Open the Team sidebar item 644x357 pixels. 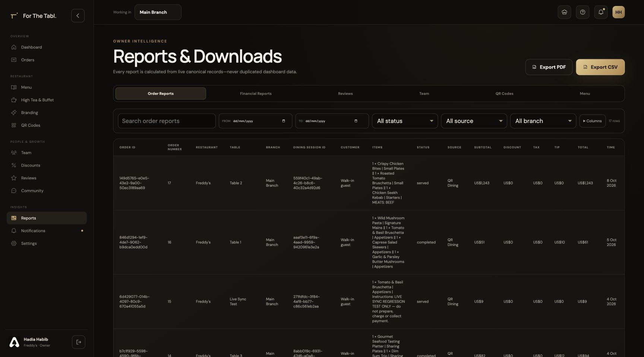(x=47, y=153)
